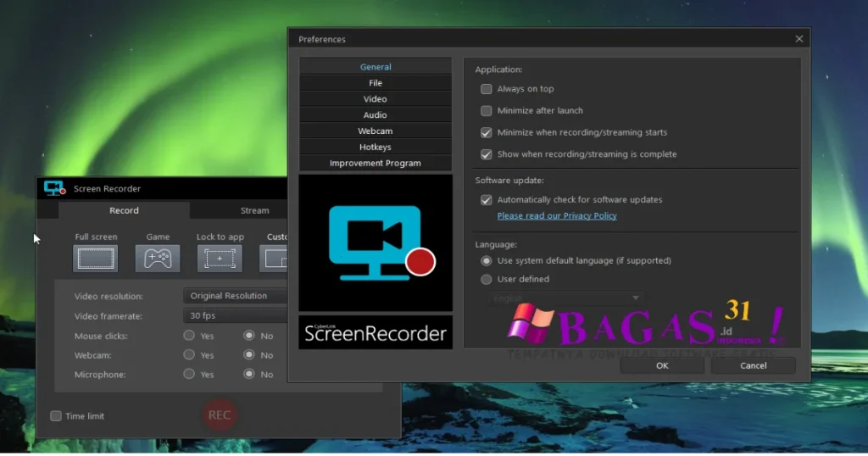868x456 pixels.
Task: Click the large ScreenRecorder camera logo image
Action: 376,242
